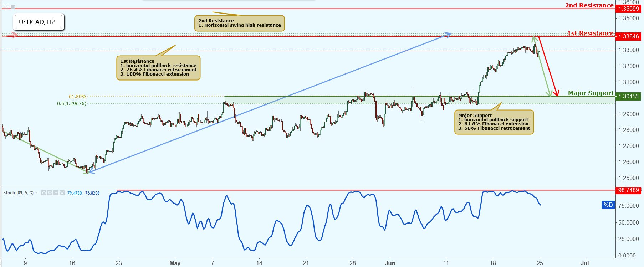Click the 1.30115 support price tag

click(628, 96)
